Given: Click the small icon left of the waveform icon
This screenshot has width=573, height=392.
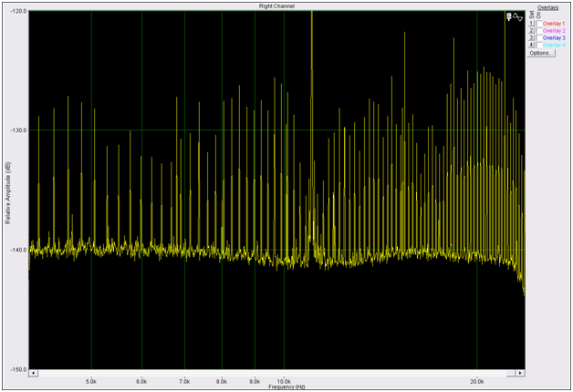Looking at the screenshot, I should [508, 16].
